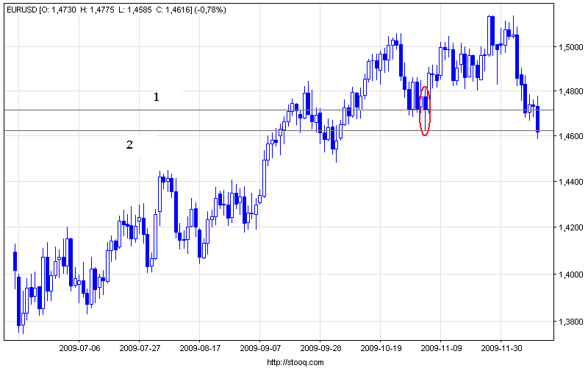This screenshot has height=368, width=588.
Task: Click the 2009-11-09 date label
Action: 442,348
